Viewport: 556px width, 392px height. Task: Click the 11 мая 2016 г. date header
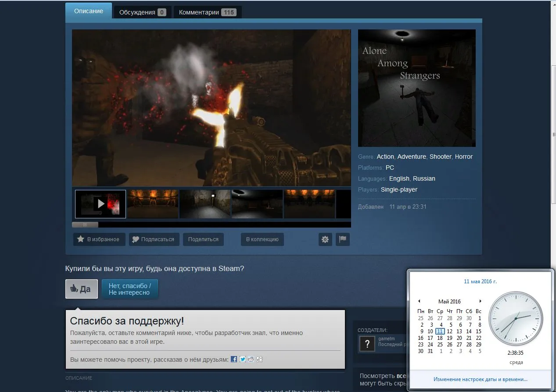(x=480, y=282)
